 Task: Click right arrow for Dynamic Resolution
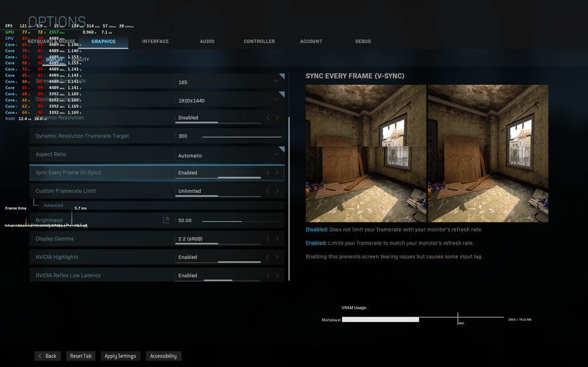click(277, 118)
